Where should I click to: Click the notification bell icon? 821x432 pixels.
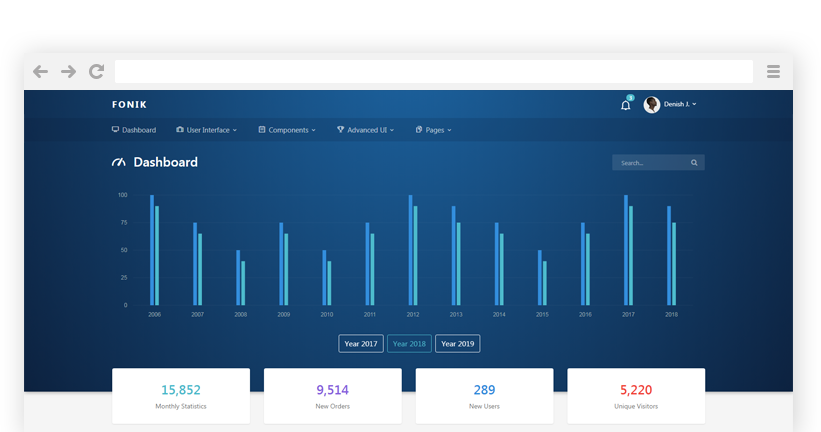click(626, 105)
